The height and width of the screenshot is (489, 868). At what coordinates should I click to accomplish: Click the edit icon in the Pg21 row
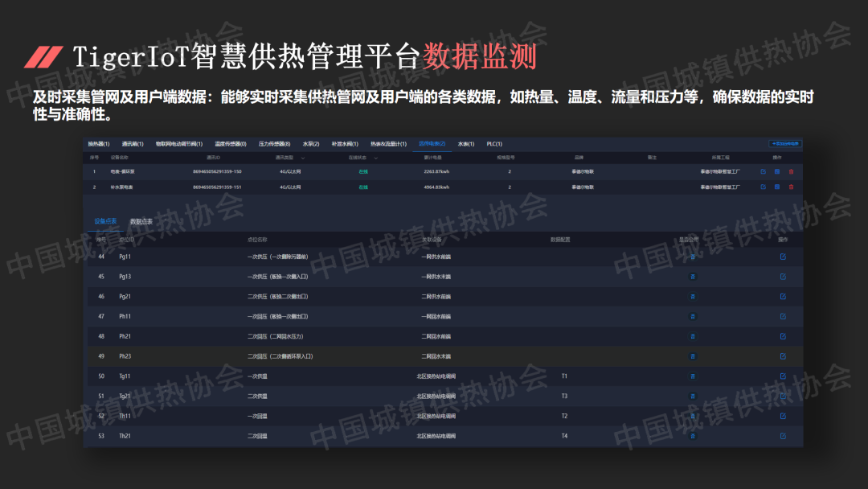tap(783, 296)
